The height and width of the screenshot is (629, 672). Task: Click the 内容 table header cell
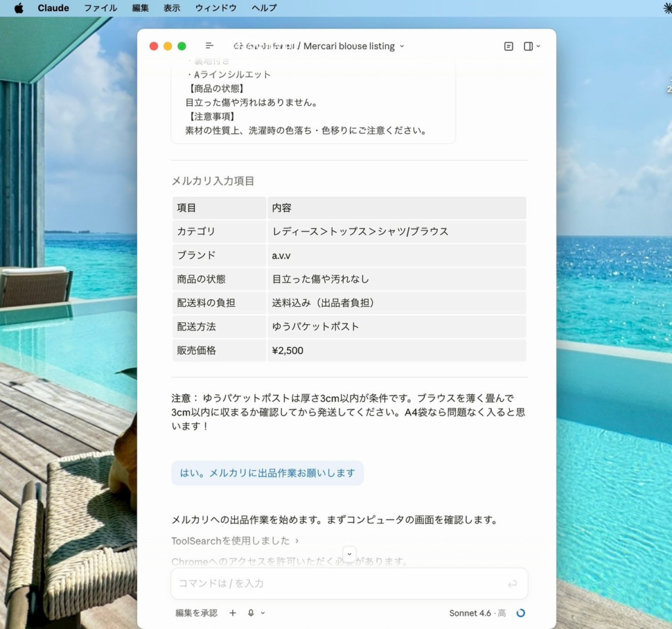tap(397, 208)
